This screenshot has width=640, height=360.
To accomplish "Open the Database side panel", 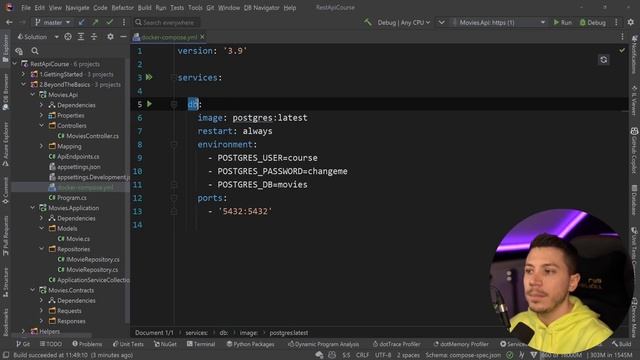I will (634, 199).
